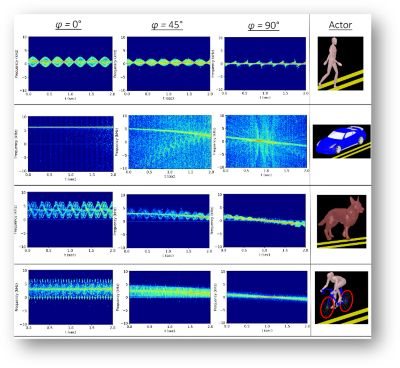This screenshot has width=400, height=368.
Task: Click the Actor column heading
Action: [x=340, y=25]
